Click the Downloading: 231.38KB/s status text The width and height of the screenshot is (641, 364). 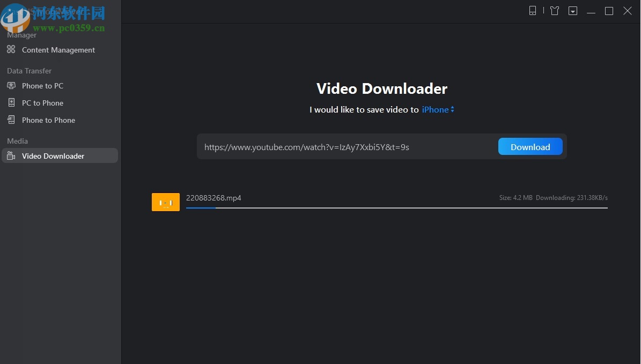(571, 198)
